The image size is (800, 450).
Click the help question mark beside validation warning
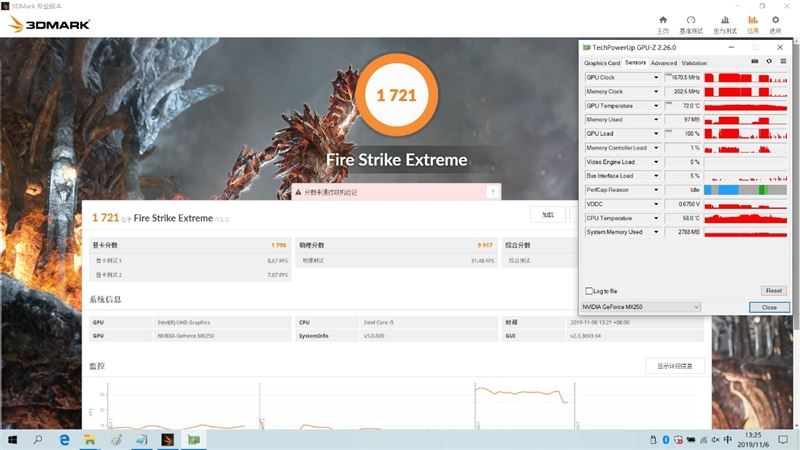tap(493, 192)
